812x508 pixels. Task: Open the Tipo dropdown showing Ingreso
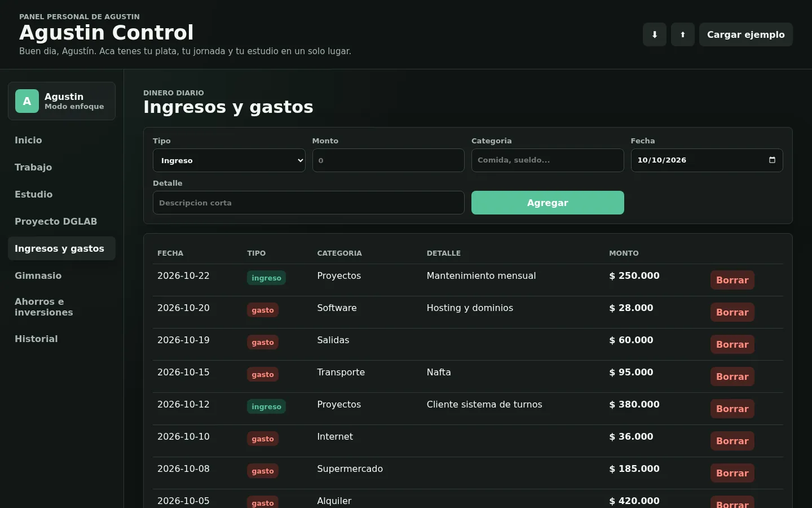pyautogui.click(x=229, y=160)
